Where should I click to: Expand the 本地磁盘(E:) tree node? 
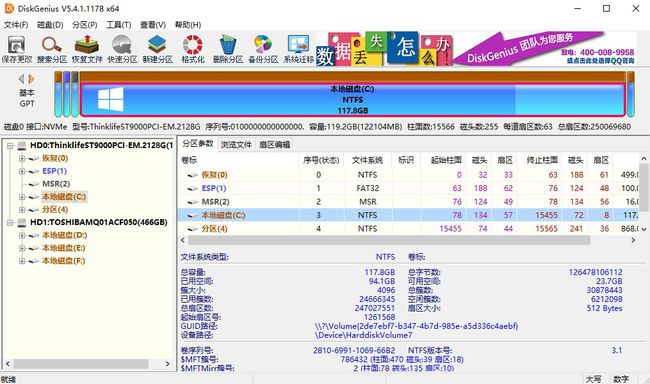(x=22, y=248)
